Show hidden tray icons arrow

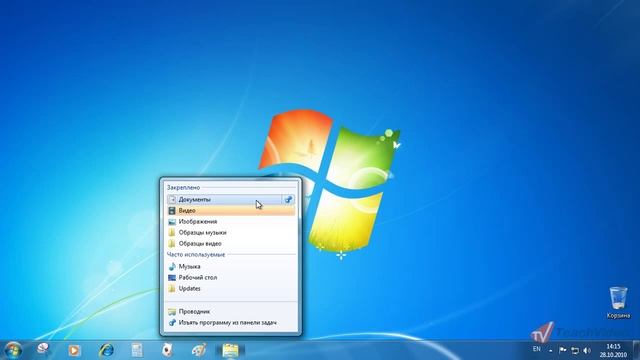(x=551, y=350)
